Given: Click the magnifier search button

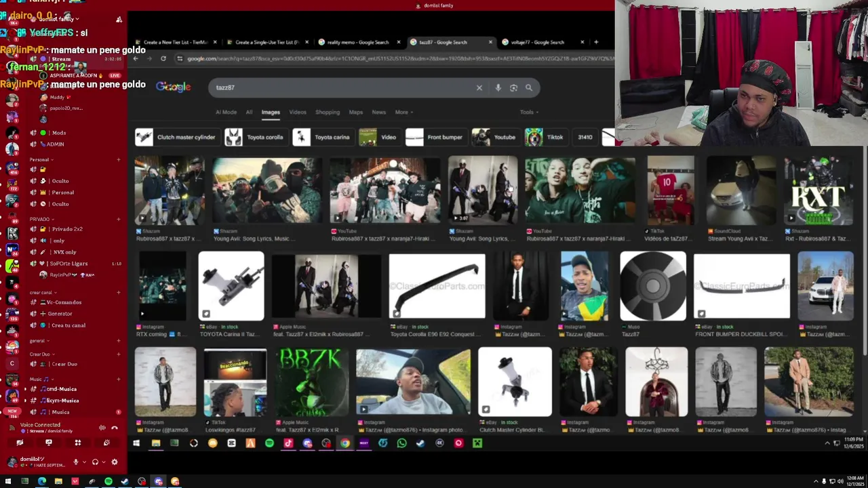Looking at the screenshot, I should [x=529, y=87].
